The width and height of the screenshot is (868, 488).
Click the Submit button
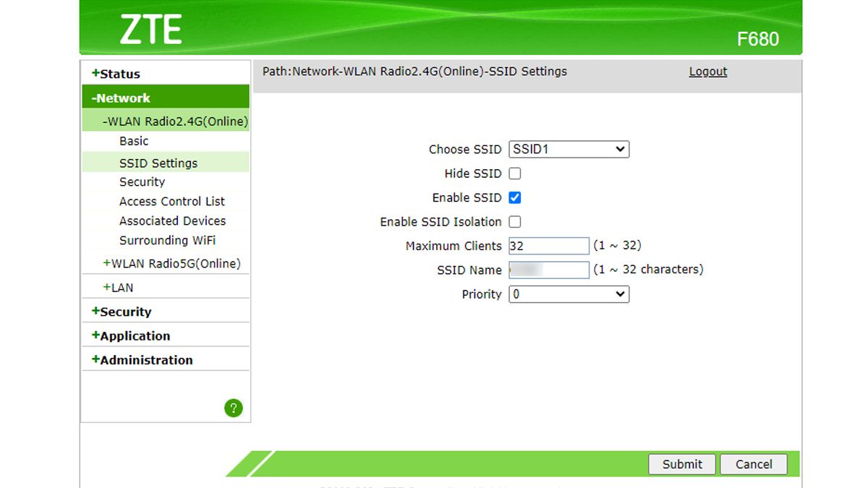point(681,464)
